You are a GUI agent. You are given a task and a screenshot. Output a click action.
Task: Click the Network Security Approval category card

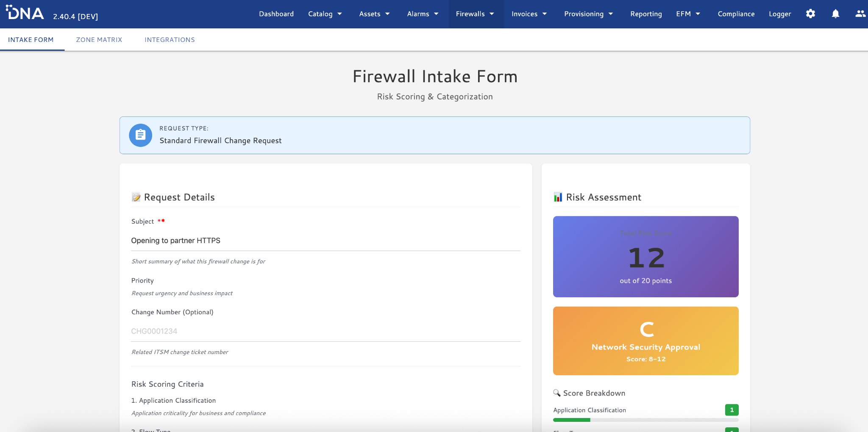pos(645,341)
